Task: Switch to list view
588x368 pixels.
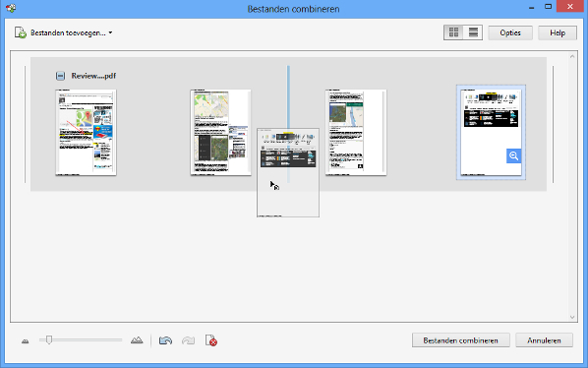Action: [x=473, y=32]
